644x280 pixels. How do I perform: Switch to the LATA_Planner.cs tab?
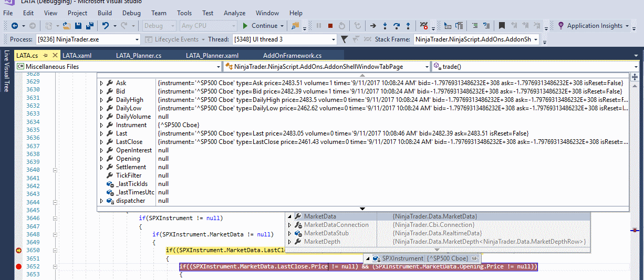point(139,55)
